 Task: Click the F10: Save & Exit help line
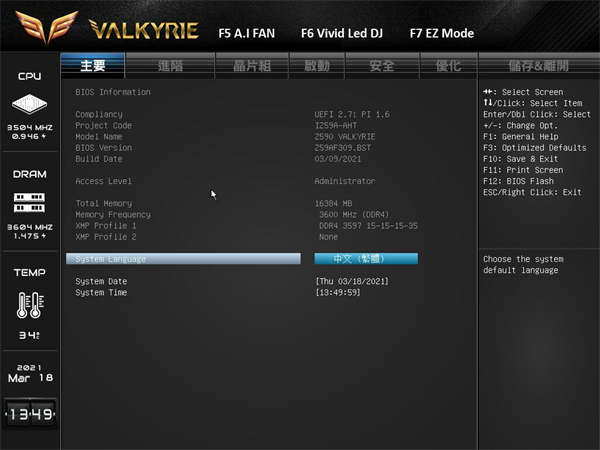[x=520, y=159]
